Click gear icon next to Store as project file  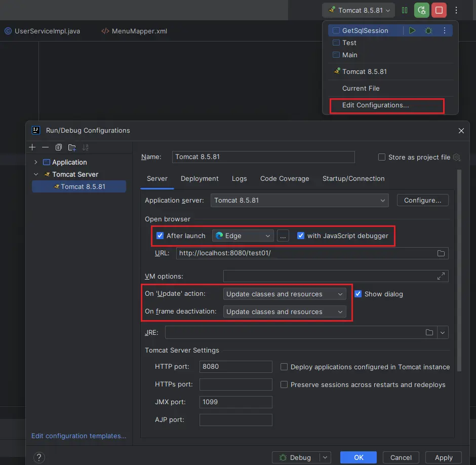[x=457, y=158]
